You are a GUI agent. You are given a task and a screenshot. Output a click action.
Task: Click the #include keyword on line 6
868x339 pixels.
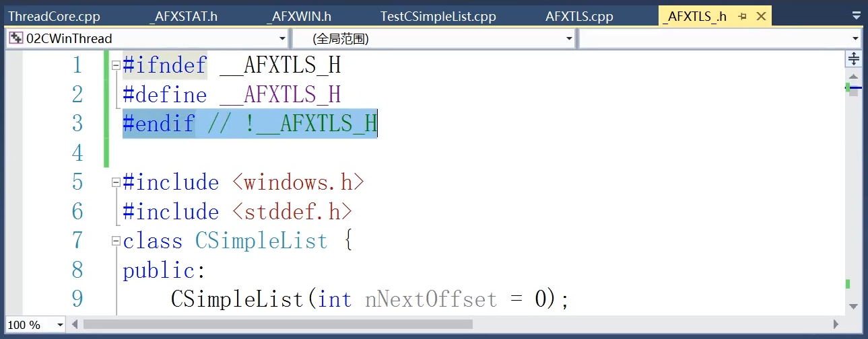170,212
